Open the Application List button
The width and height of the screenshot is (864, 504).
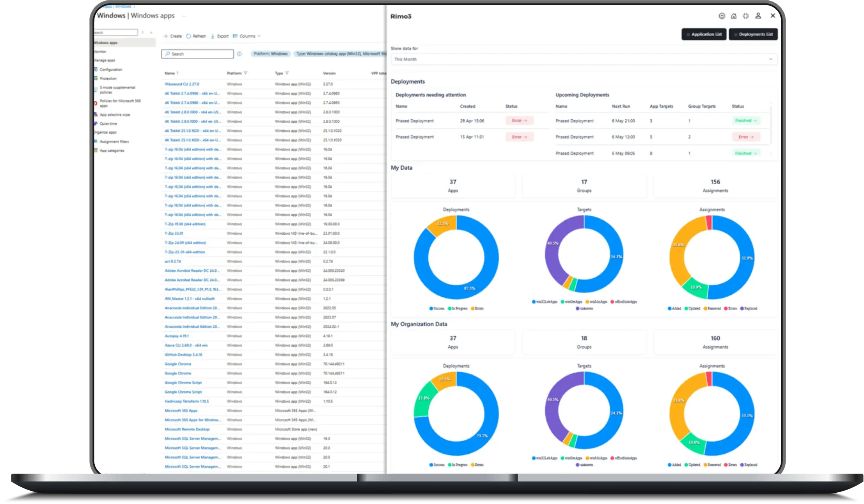tap(704, 34)
